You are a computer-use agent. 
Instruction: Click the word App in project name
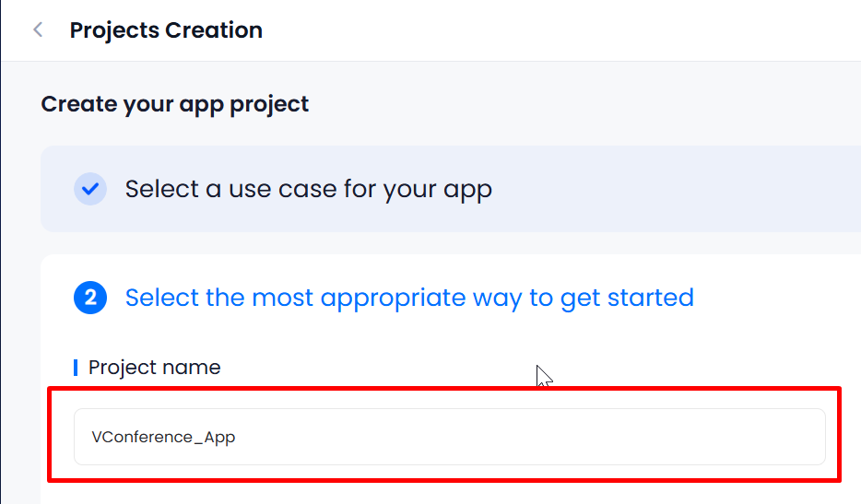219,438
